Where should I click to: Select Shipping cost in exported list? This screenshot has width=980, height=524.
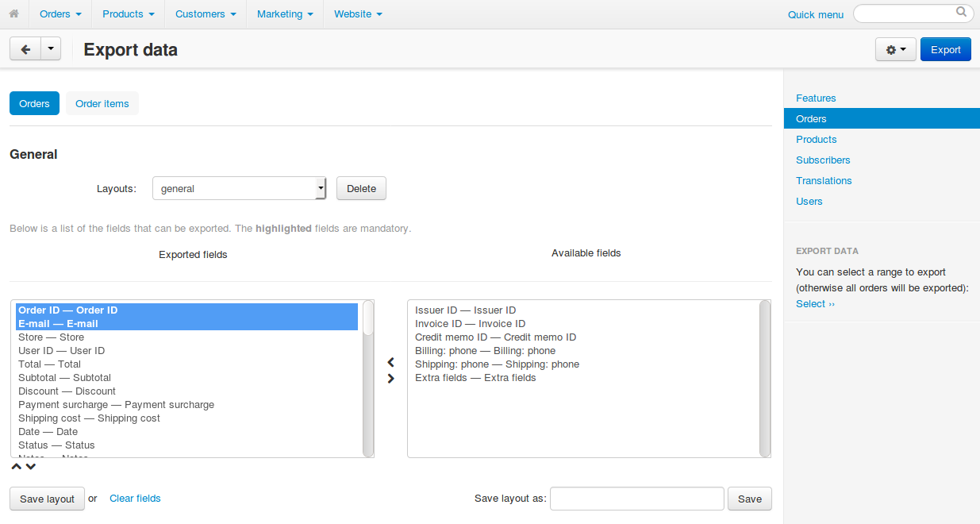tap(187, 418)
